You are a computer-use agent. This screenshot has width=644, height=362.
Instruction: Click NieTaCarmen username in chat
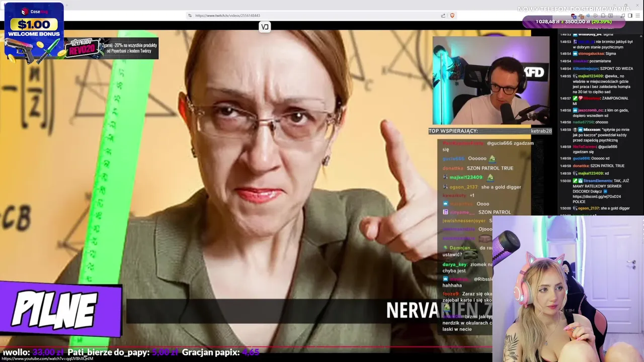click(585, 147)
